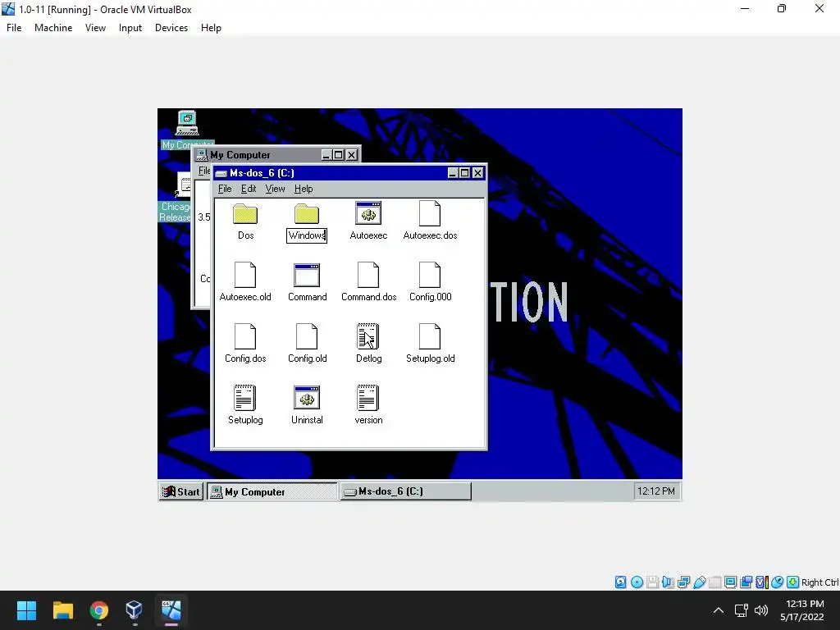Open the Edit menu in Ms-dos_6 window
The image size is (840, 630).
(x=249, y=189)
